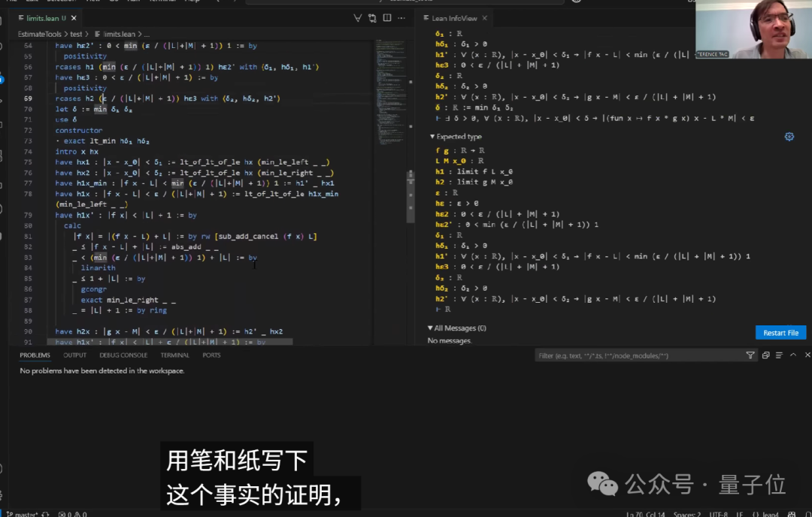The image size is (812, 517).
Task: Switch to the Lean InfoView tab
Action: (x=454, y=18)
